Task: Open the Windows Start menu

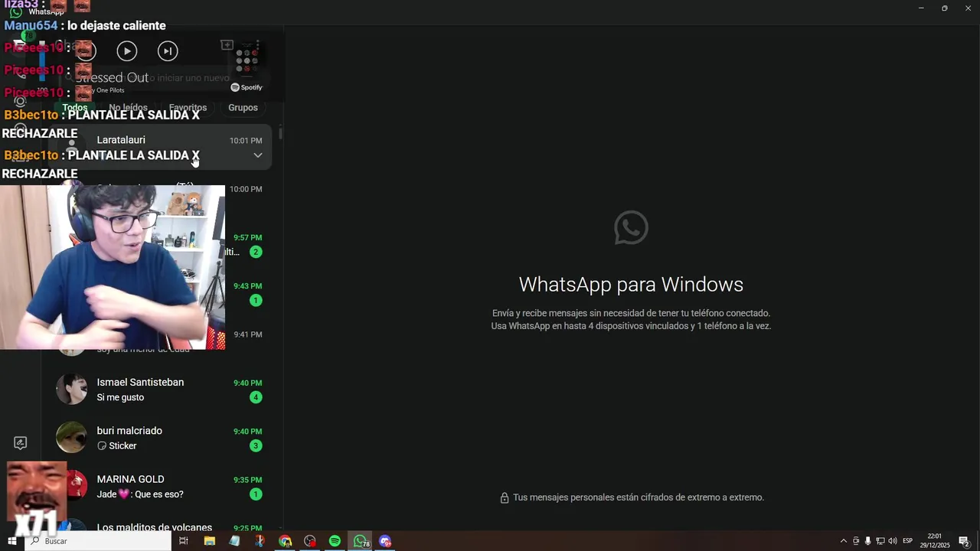Action: pos(12,541)
